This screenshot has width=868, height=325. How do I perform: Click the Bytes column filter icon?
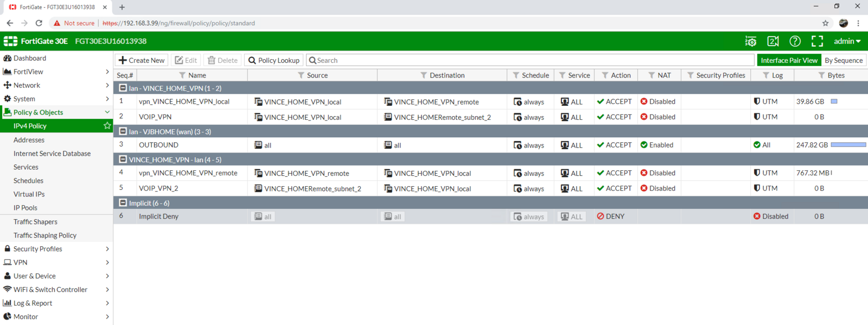point(822,75)
